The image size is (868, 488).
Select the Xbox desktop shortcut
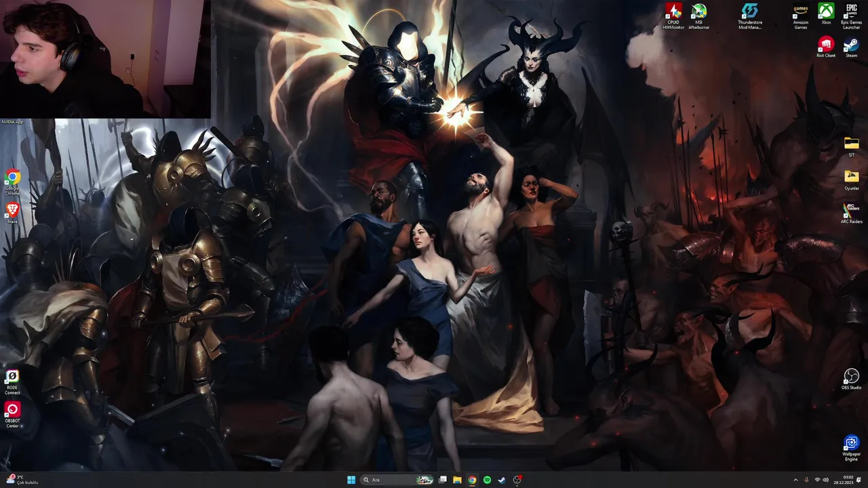[x=826, y=14]
